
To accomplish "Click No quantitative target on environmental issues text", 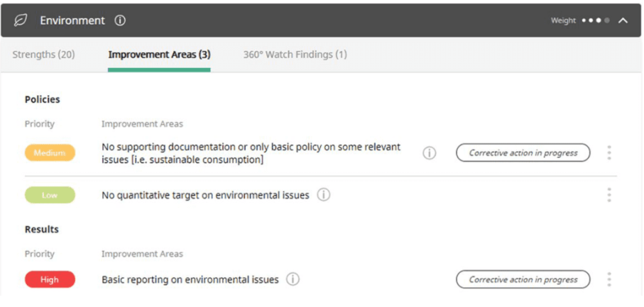I will point(205,195).
